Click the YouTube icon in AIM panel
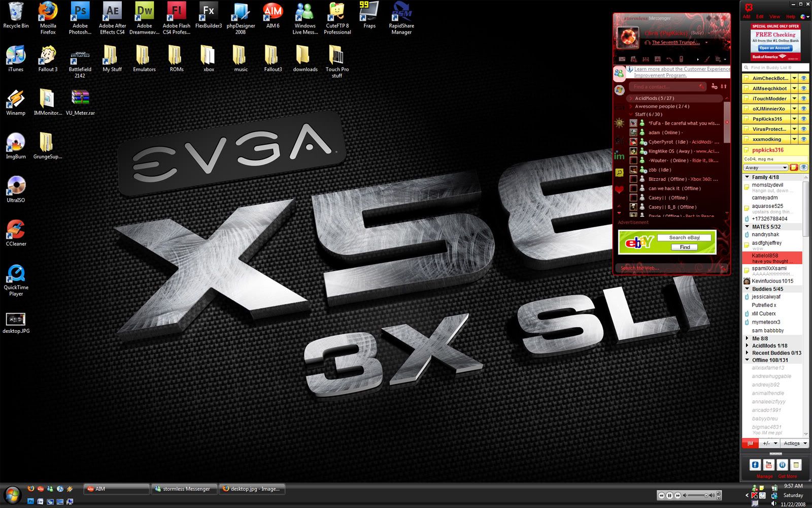This screenshot has height=508, width=812. tap(768, 464)
